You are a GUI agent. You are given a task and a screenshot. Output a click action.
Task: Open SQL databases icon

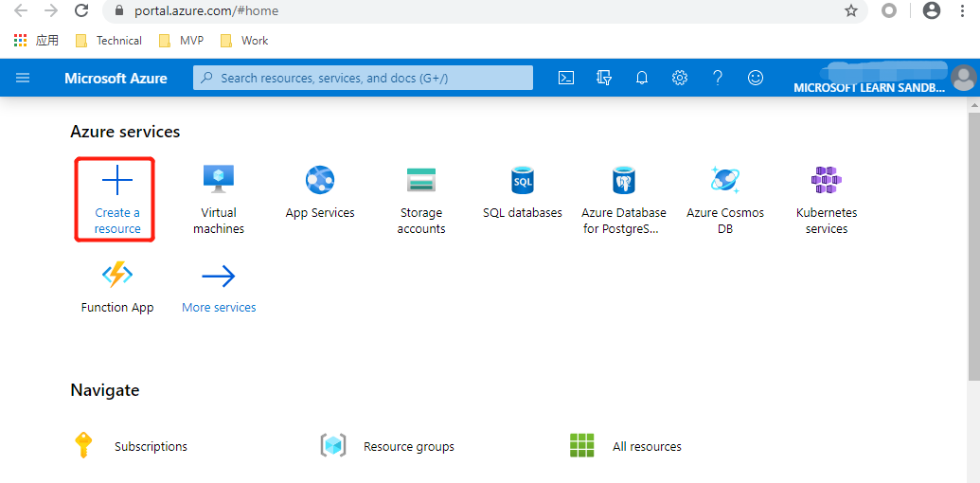coord(523,180)
